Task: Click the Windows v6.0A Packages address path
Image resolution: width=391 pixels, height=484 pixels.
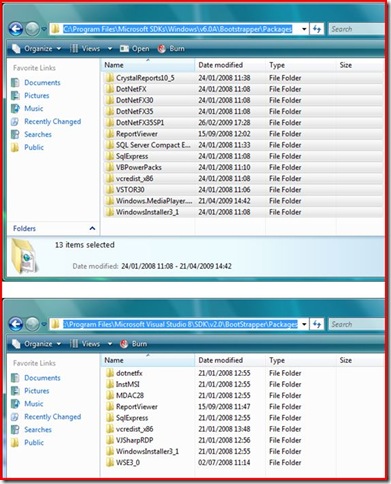Action: [178, 29]
